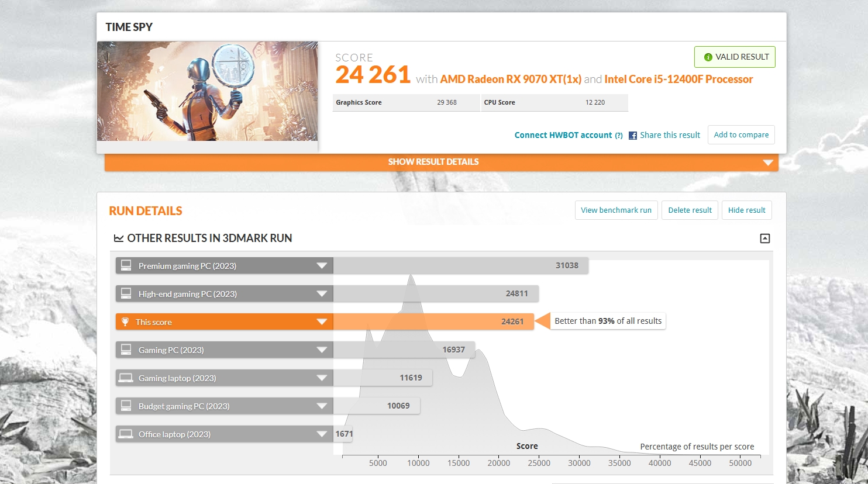Viewport: 868px width, 484px height.
Task: Click the large overall score 24 261
Action: [373, 75]
